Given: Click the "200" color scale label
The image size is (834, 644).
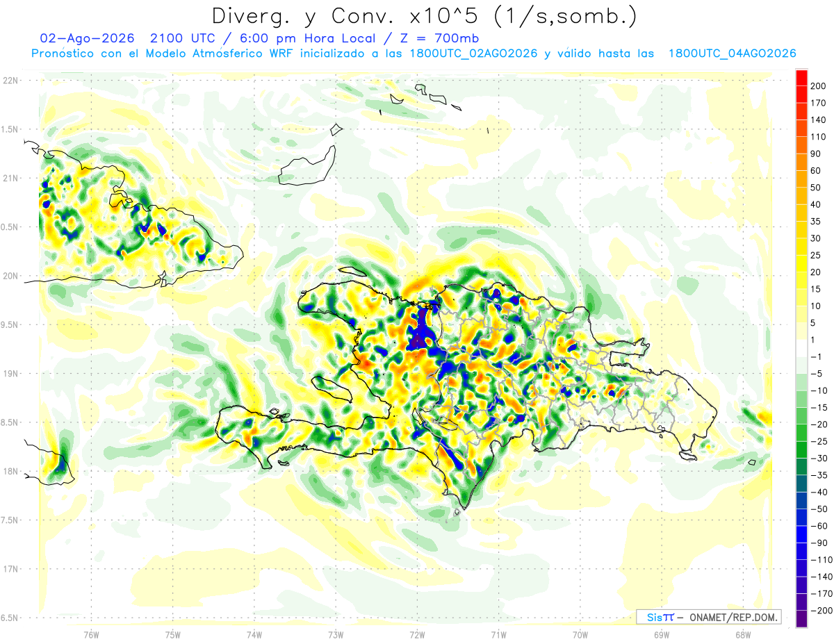Looking at the screenshot, I should point(819,85).
